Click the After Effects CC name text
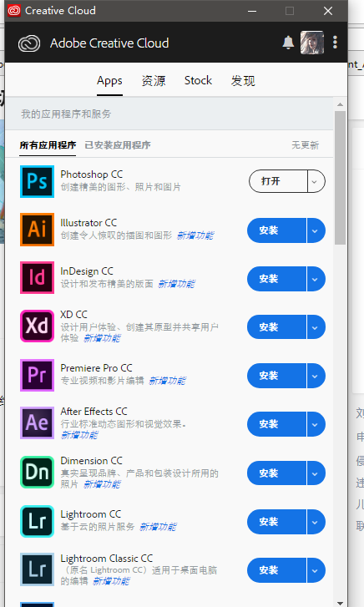The image size is (364, 607). [x=94, y=411]
